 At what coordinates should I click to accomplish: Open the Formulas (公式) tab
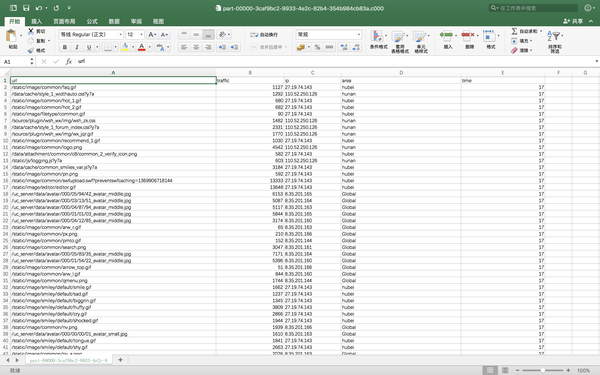(x=92, y=21)
